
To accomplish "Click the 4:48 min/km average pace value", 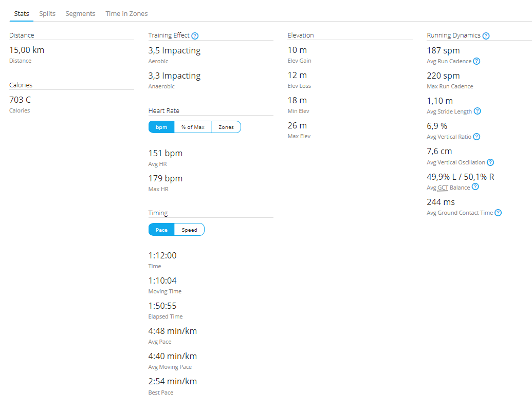I will coord(173,331).
